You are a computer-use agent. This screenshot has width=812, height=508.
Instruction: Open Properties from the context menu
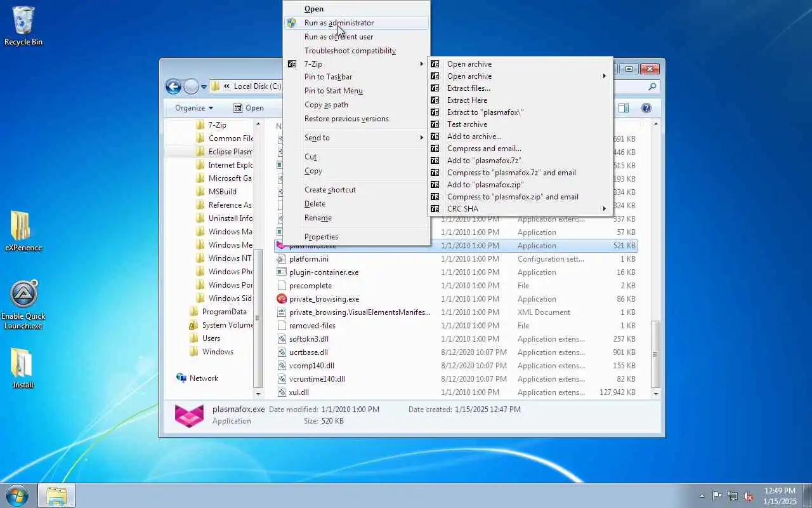[x=357, y=237]
